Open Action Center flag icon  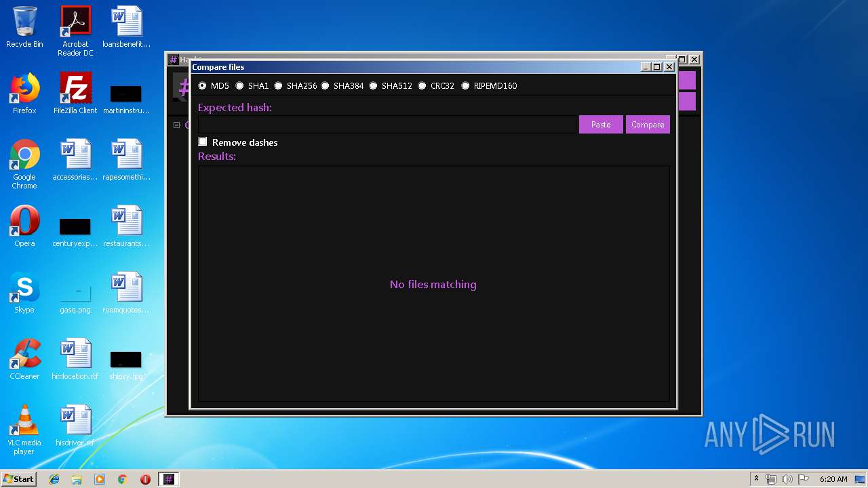pyautogui.click(x=803, y=479)
